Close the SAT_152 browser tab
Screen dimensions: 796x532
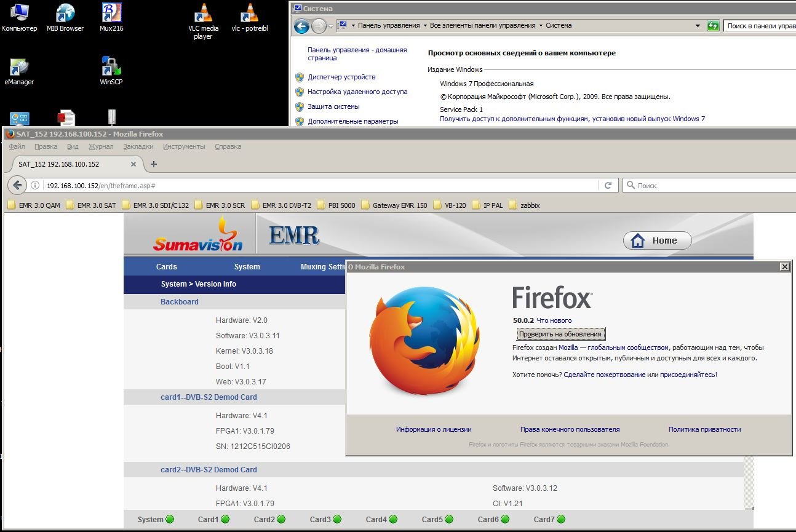[x=133, y=164]
